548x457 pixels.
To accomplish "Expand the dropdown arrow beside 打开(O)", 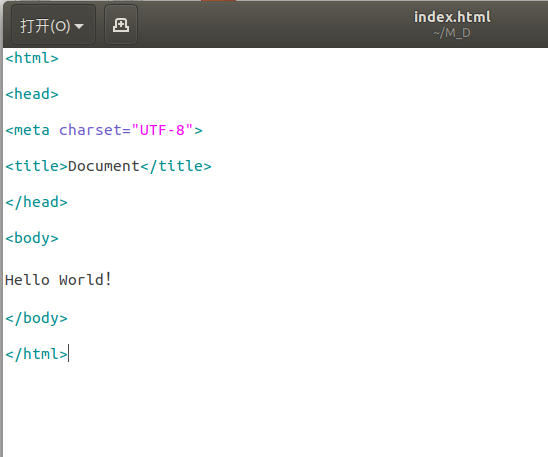I will (79, 26).
